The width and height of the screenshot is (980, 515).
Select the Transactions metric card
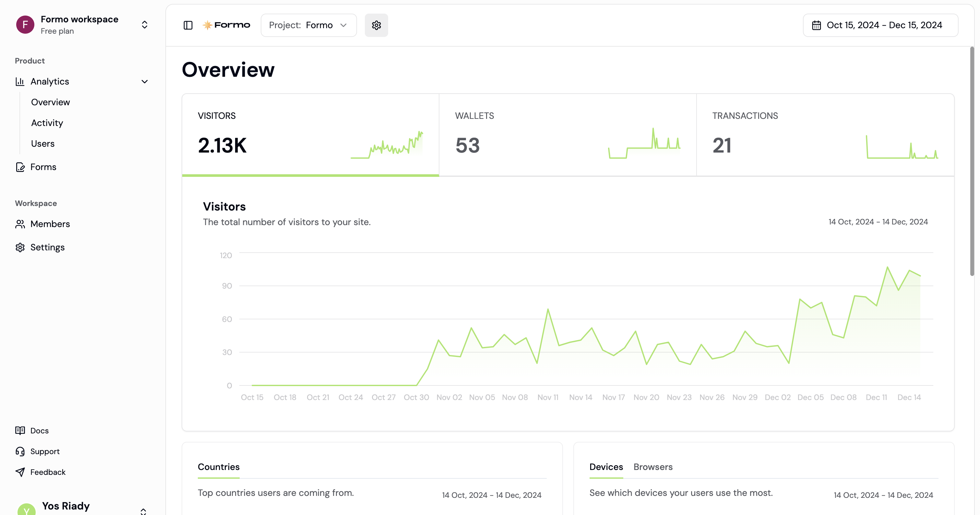click(825, 135)
